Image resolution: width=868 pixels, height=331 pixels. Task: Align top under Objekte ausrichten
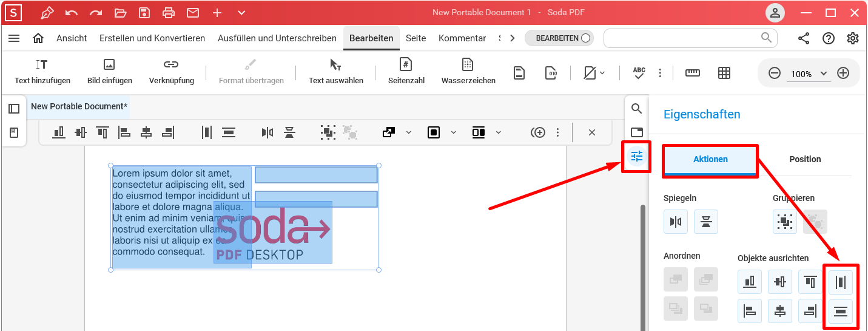tap(810, 282)
